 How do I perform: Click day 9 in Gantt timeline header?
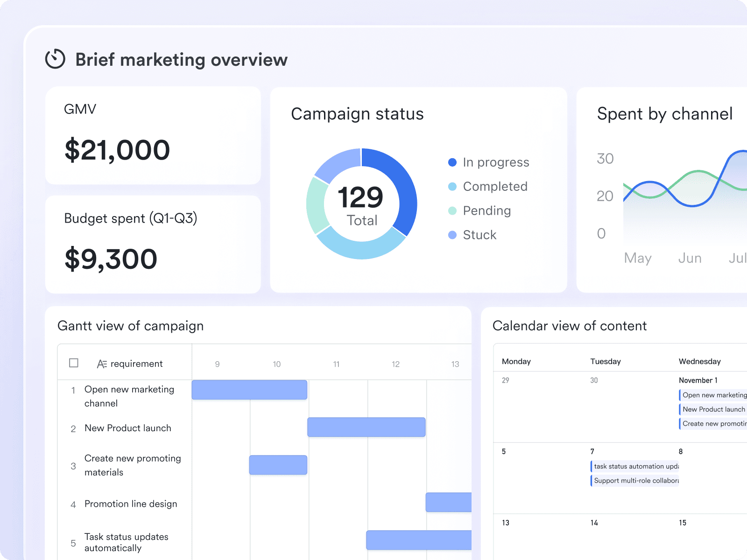pos(218,364)
